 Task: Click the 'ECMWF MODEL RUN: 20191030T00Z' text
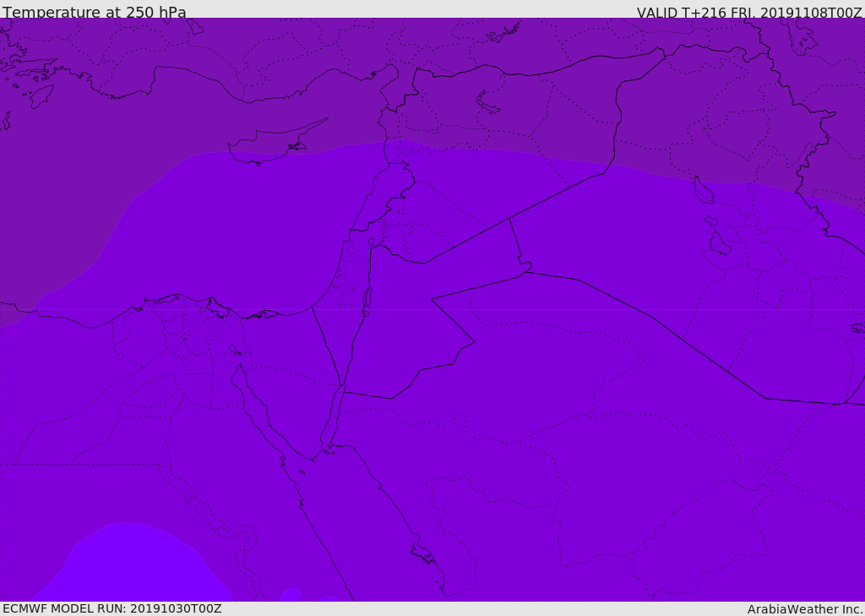click(x=112, y=608)
